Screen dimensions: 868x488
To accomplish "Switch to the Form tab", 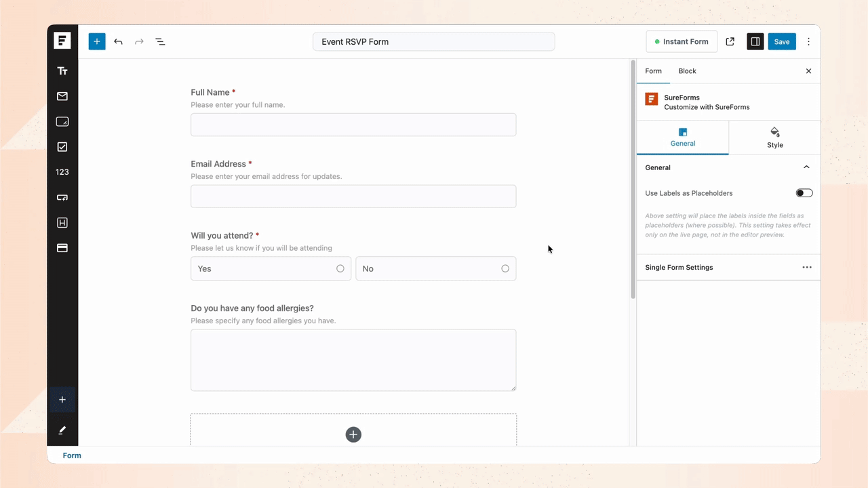I will coord(654,71).
